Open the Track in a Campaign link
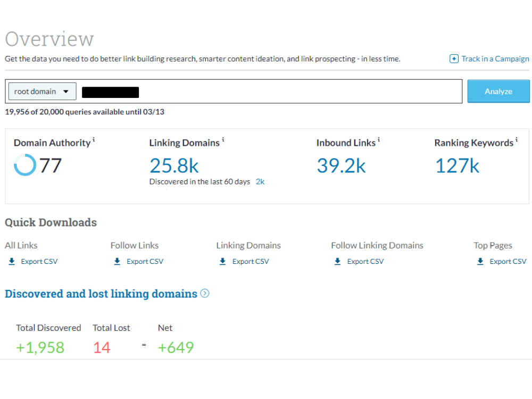The image size is (532, 399). pyautogui.click(x=495, y=59)
